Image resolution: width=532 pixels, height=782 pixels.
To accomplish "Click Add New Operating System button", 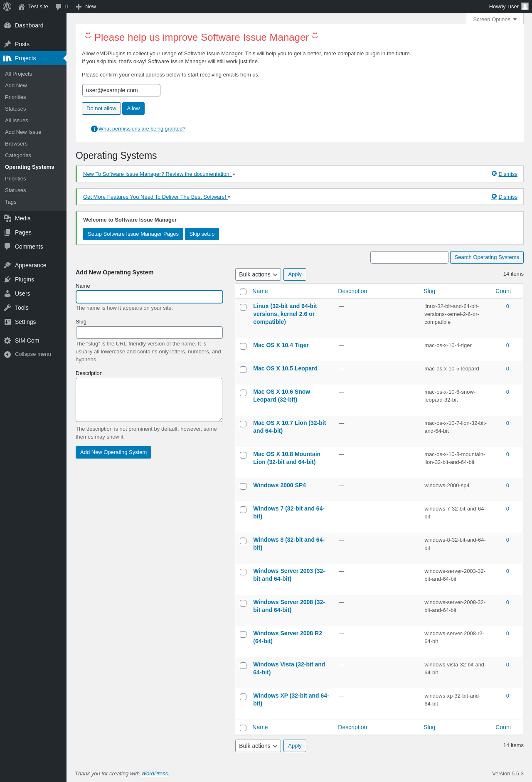I will [x=113, y=452].
